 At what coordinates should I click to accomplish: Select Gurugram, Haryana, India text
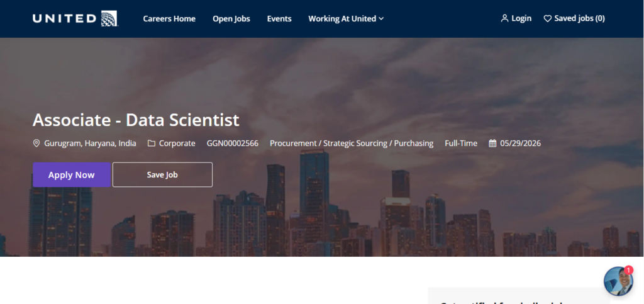click(90, 144)
